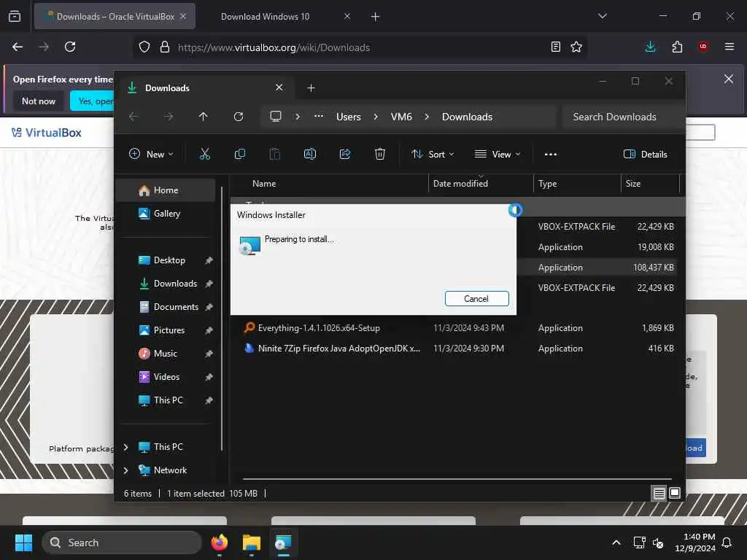Viewport: 747px width, 560px height.
Task: Open the Firefox View icon
Action: coord(15,16)
